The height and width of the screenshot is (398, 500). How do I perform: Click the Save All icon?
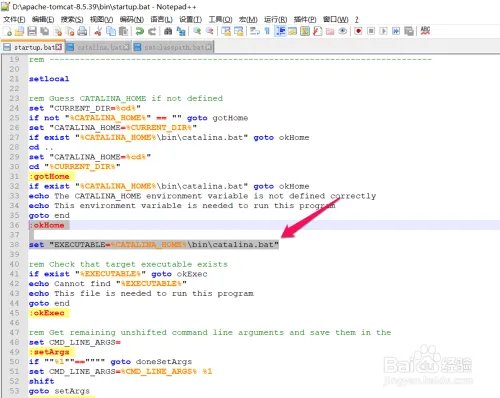coord(44,31)
